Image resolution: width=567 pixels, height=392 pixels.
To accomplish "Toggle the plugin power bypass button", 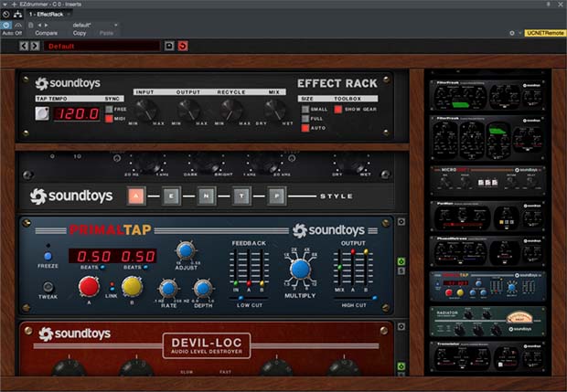I will point(6,25).
